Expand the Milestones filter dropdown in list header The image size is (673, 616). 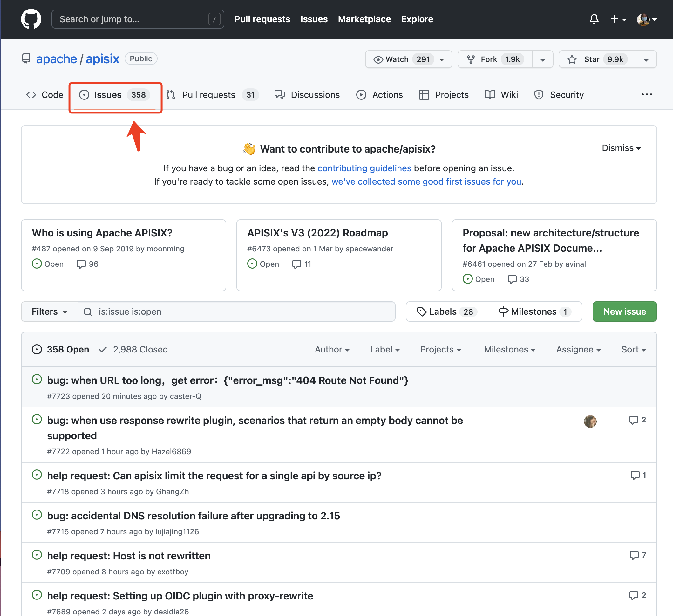click(x=510, y=349)
